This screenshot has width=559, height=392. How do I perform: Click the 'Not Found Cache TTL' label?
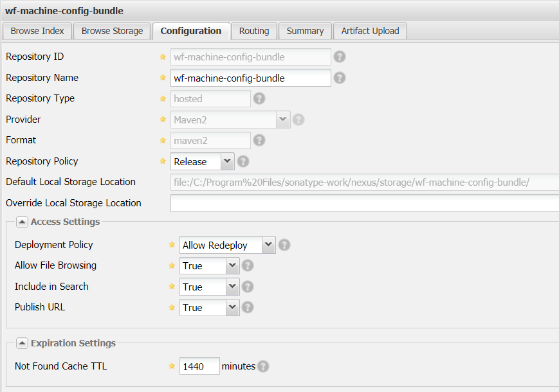[60, 366]
